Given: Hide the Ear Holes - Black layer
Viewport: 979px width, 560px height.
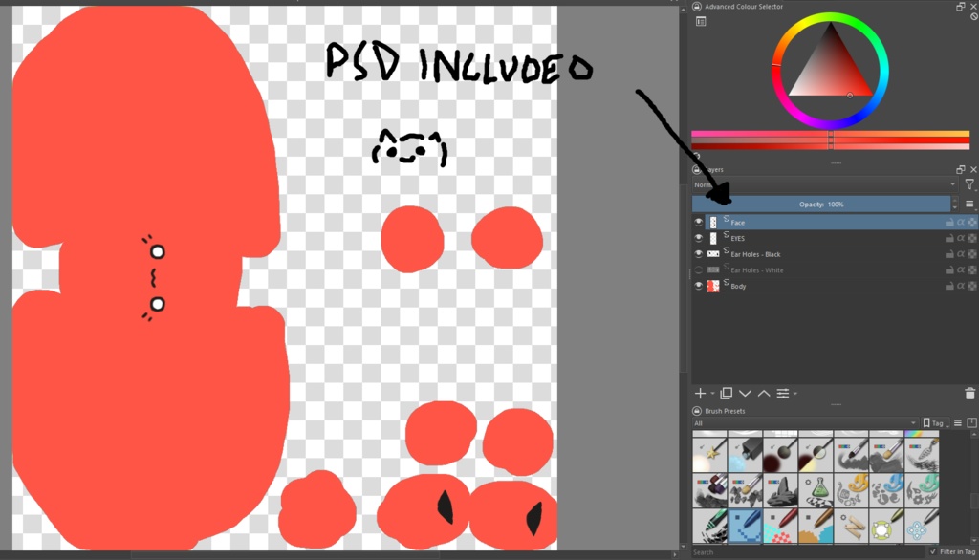Looking at the screenshot, I should point(699,254).
